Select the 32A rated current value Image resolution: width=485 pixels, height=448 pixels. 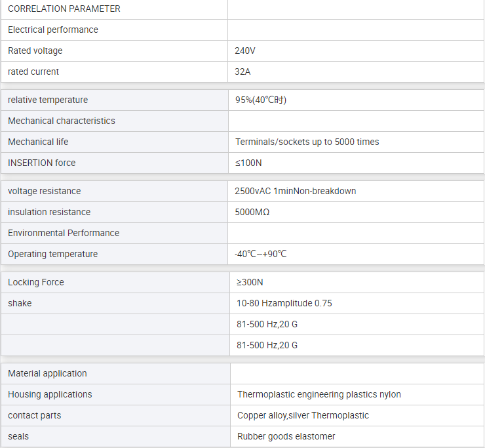pos(242,72)
